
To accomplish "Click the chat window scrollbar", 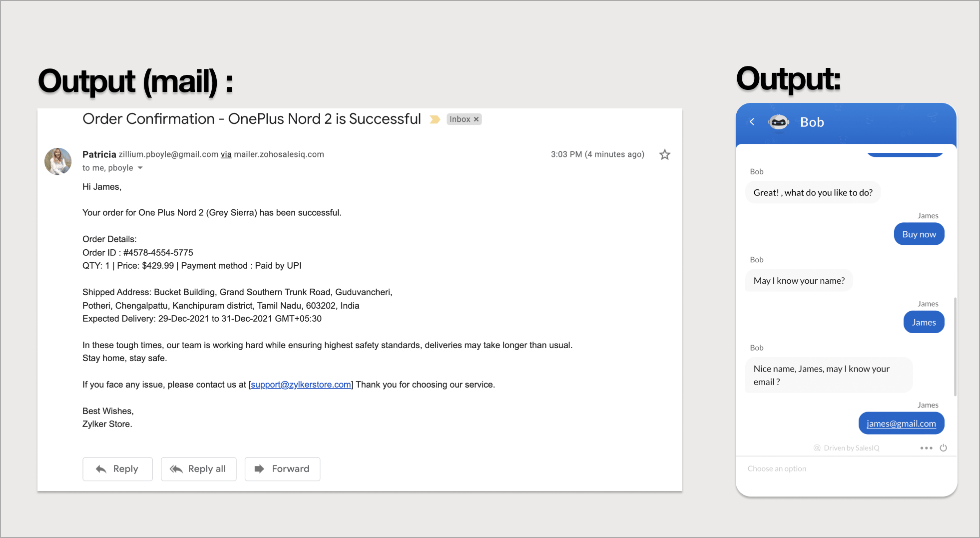I will (x=955, y=347).
